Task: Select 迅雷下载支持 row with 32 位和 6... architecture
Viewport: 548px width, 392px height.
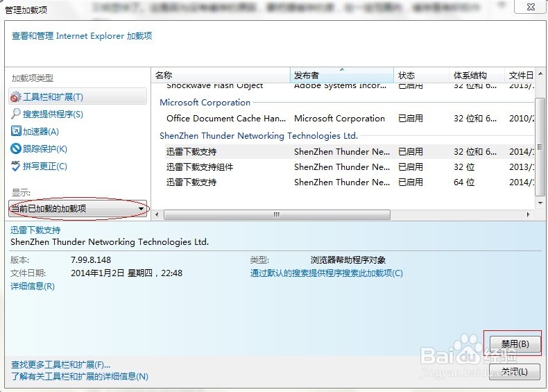Action: coord(350,152)
